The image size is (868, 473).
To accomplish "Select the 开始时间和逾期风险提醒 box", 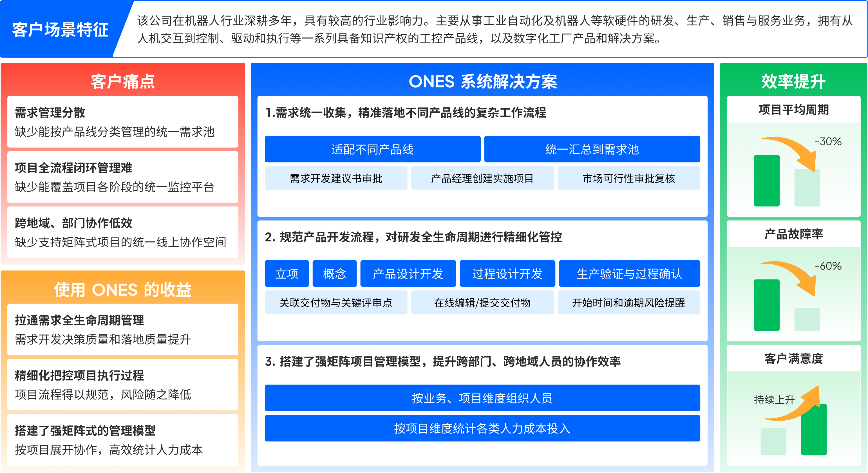I will click(629, 303).
